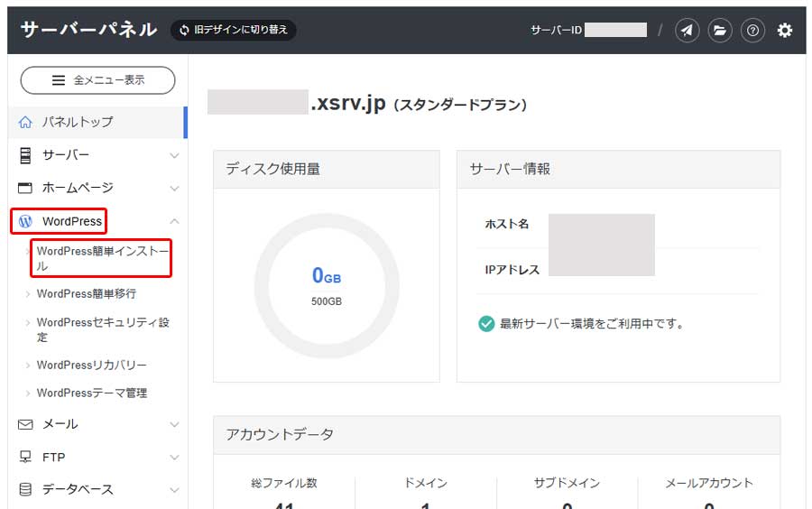The width and height of the screenshot is (812, 509).
Task: Click the サーバー情報 panel heading
Action: pos(510,169)
